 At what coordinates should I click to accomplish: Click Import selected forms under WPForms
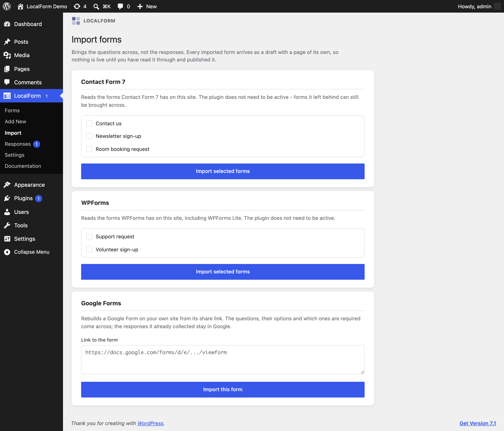point(223,272)
